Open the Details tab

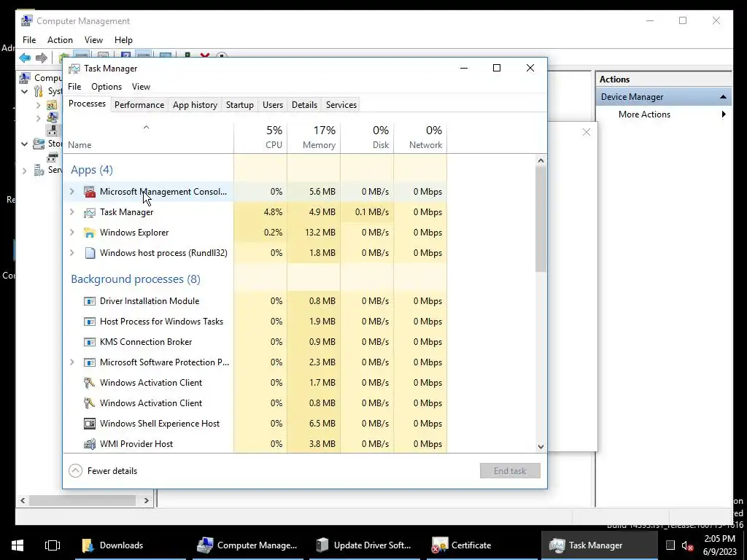click(304, 105)
